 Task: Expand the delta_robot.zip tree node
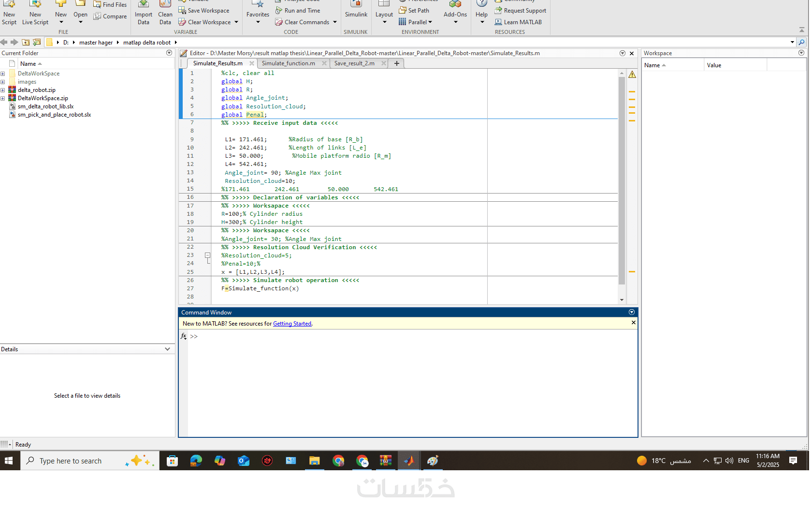click(3, 90)
